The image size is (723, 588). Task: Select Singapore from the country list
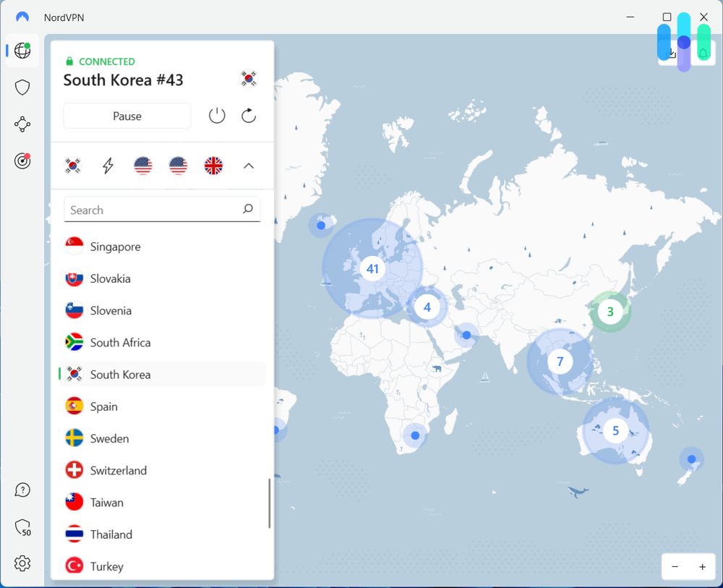114,247
